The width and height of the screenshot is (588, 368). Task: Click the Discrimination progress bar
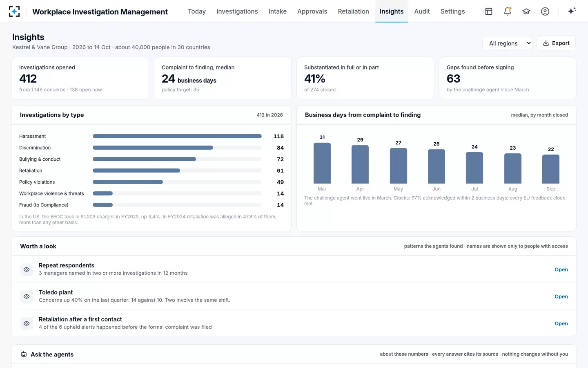tap(177, 148)
